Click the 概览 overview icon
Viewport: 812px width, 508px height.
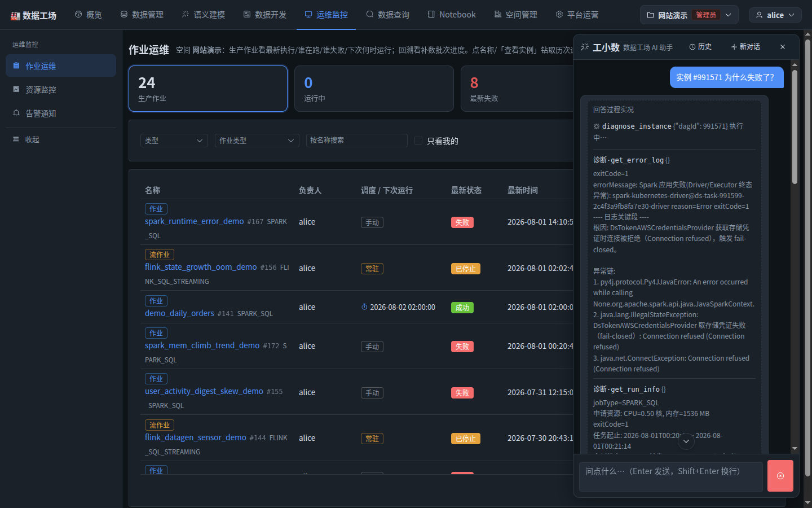pyautogui.click(x=78, y=15)
